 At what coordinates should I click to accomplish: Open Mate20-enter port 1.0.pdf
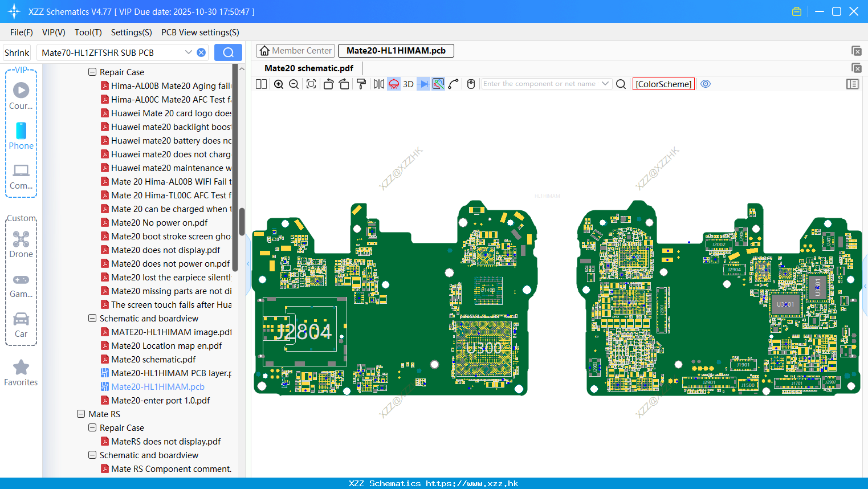(x=160, y=401)
